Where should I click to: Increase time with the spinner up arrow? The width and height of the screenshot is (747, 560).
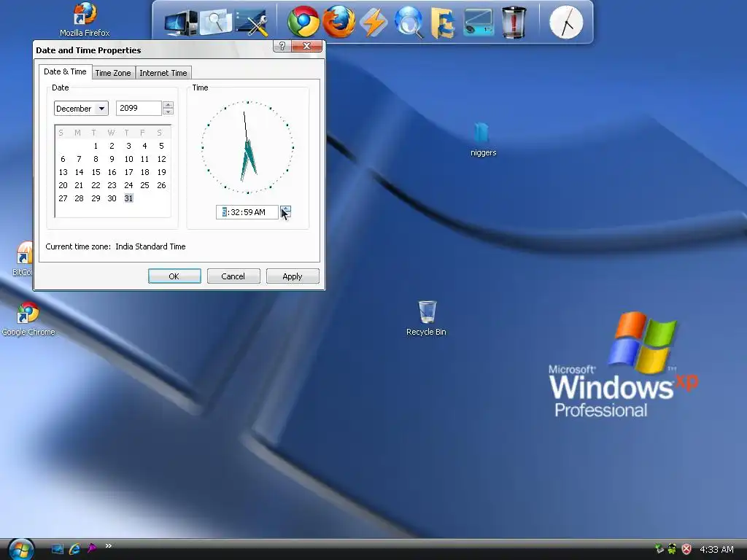[285, 209]
